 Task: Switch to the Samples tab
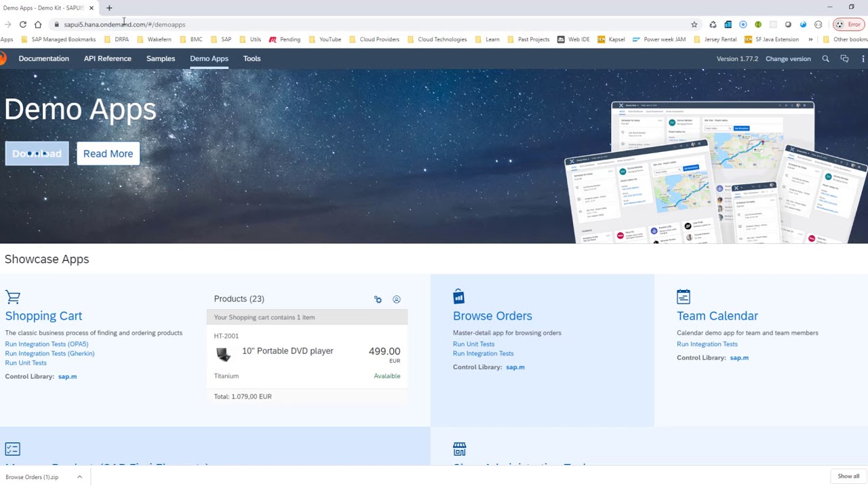click(x=161, y=59)
